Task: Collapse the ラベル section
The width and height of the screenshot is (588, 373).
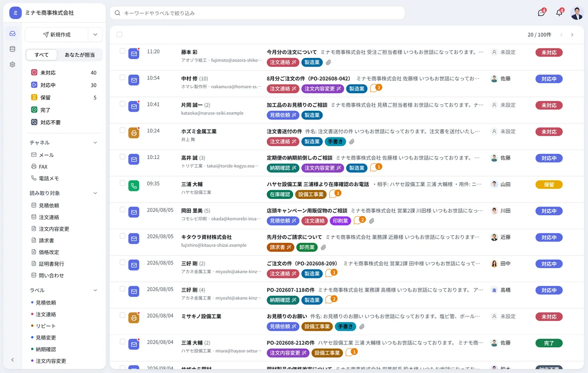Action: point(95,290)
